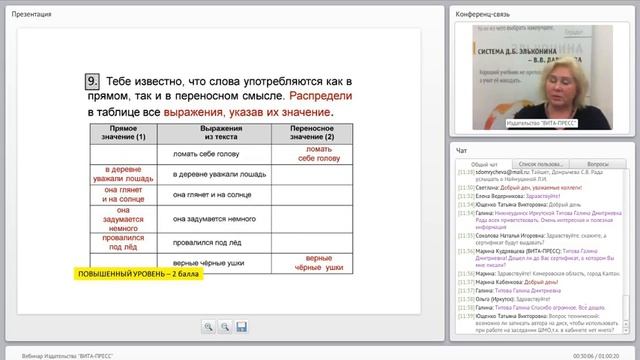
Task: Click the cell она задумается немного in middle column
Action: 214,219
